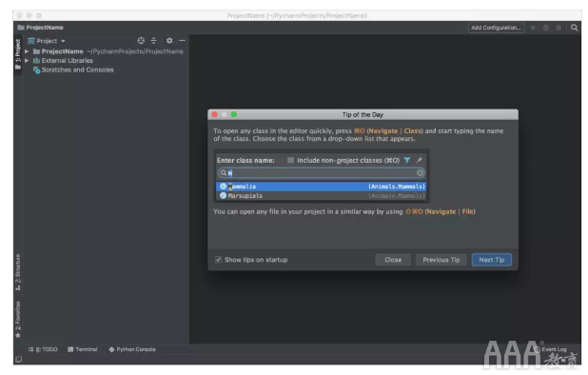This screenshot has height=375, width=588.
Task: Click the ProjectName folder icon in the breadcrumb
Action: pos(21,28)
